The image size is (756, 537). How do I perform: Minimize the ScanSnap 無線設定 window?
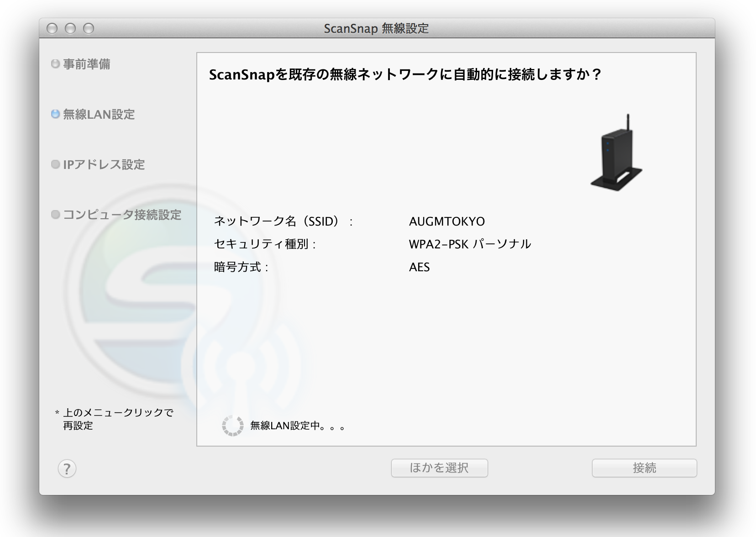(x=70, y=28)
